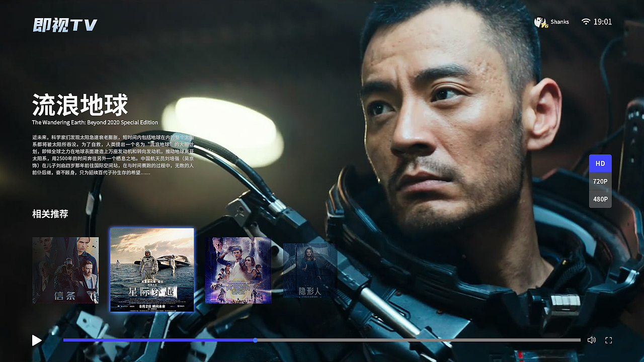Open the Wi-Fi status icon

586,22
